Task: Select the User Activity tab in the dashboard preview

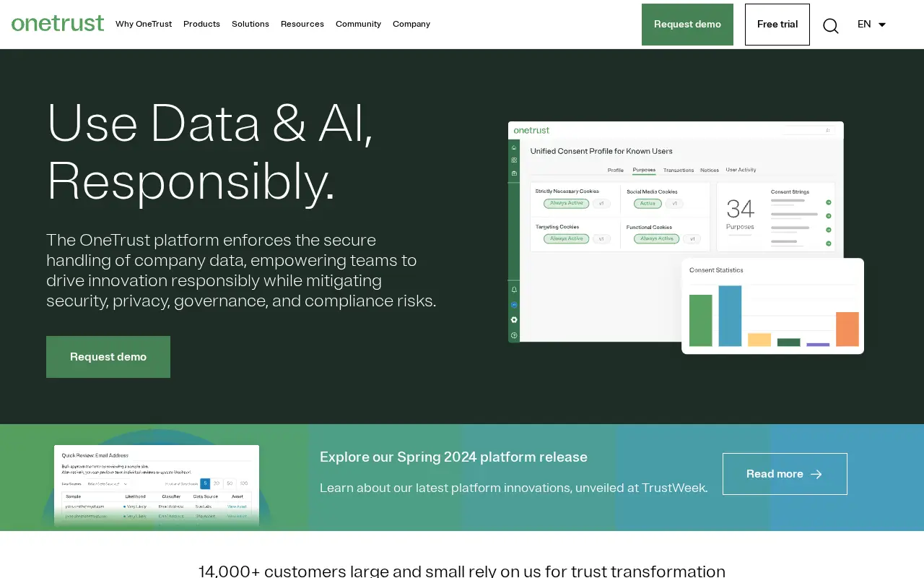Action: (x=741, y=170)
